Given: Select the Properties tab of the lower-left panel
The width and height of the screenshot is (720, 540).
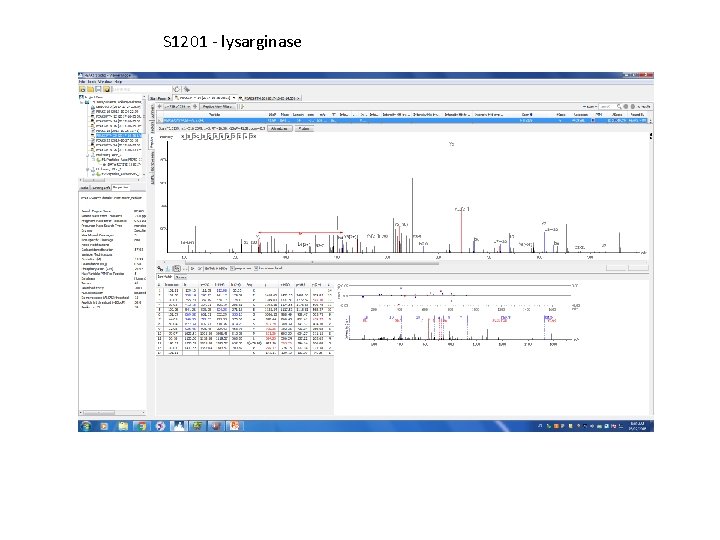Looking at the screenshot, I should click(x=121, y=188).
